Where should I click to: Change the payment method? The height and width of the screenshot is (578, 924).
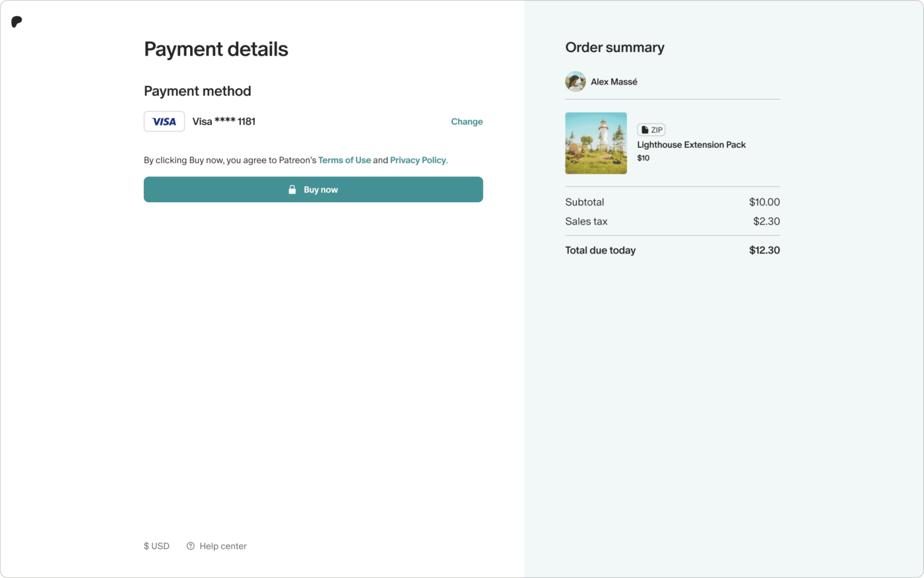pos(467,122)
